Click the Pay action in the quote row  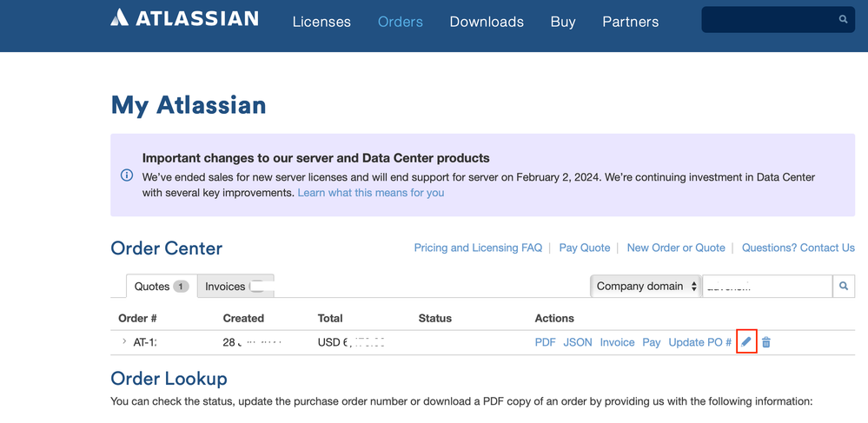coord(652,342)
